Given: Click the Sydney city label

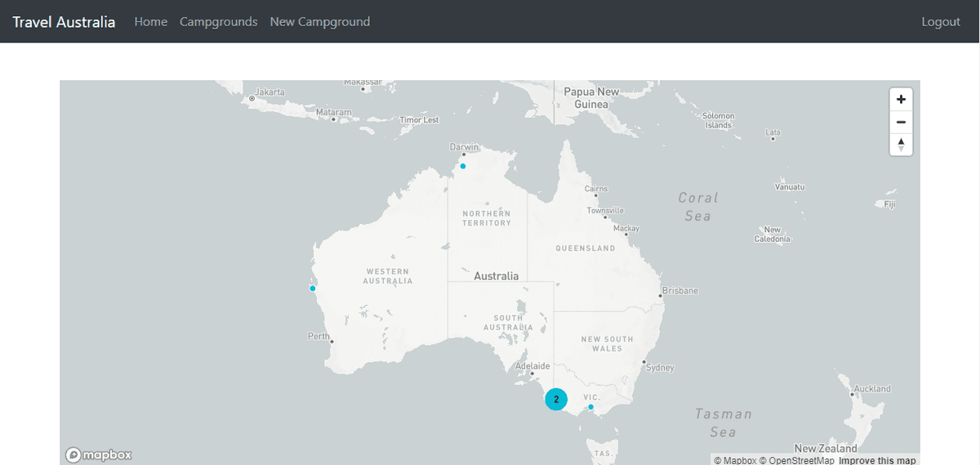Looking at the screenshot, I should [x=660, y=368].
